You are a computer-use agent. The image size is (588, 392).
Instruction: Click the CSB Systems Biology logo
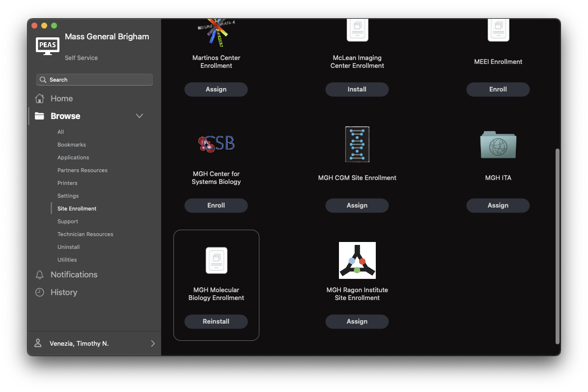click(x=216, y=144)
